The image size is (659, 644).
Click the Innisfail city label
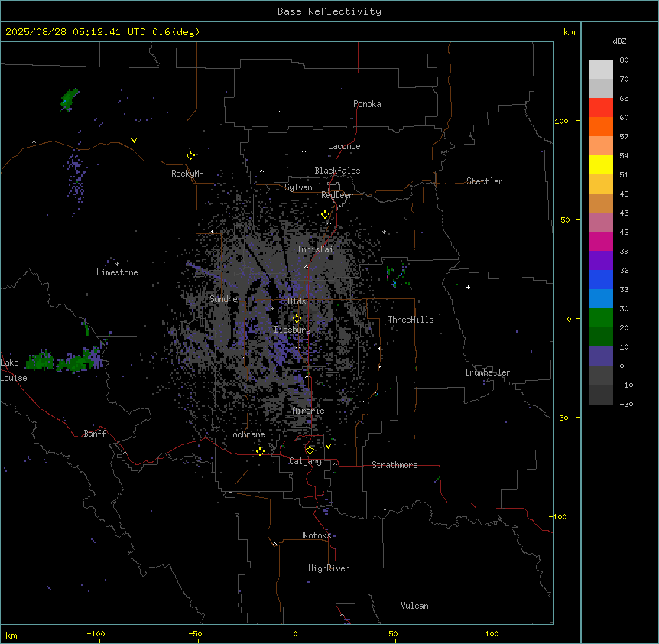point(317,249)
